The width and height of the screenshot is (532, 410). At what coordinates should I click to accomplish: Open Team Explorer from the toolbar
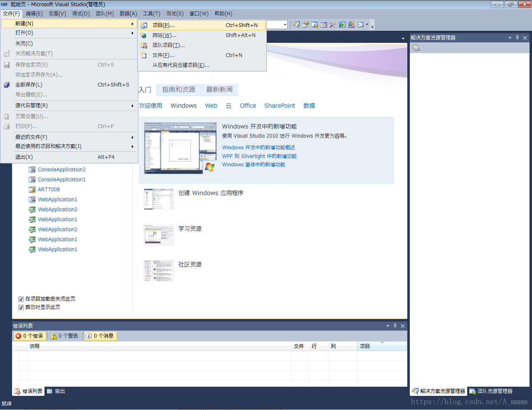coord(314,25)
